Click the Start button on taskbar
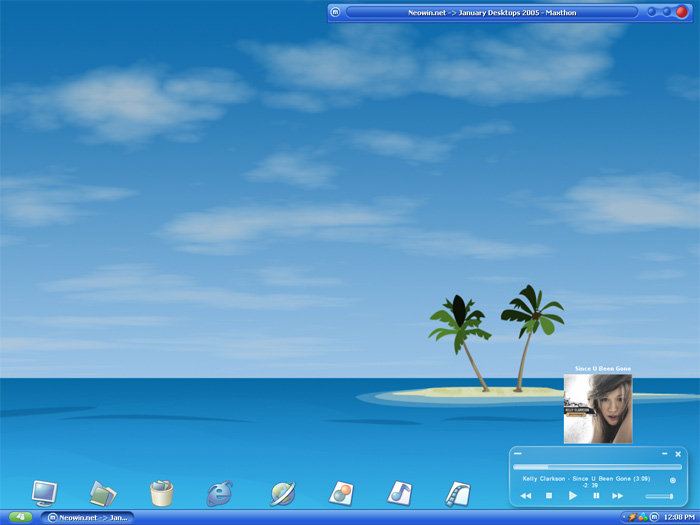 click(x=20, y=517)
